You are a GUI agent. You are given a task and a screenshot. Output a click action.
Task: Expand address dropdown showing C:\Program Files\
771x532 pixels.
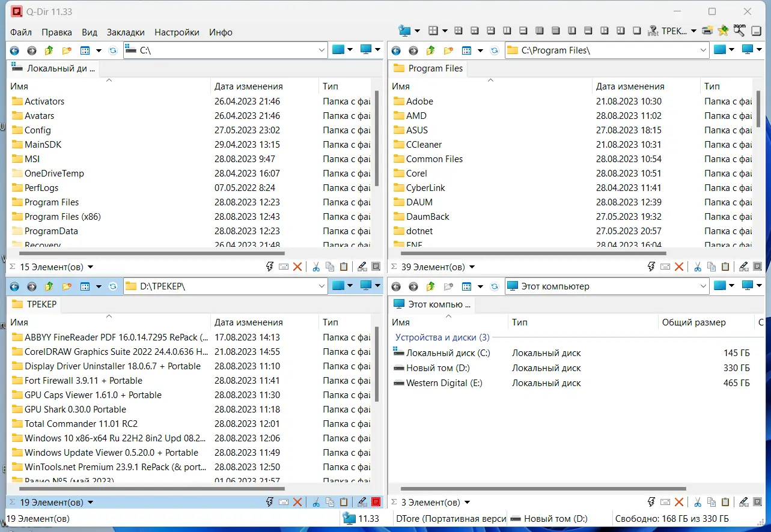(703, 51)
